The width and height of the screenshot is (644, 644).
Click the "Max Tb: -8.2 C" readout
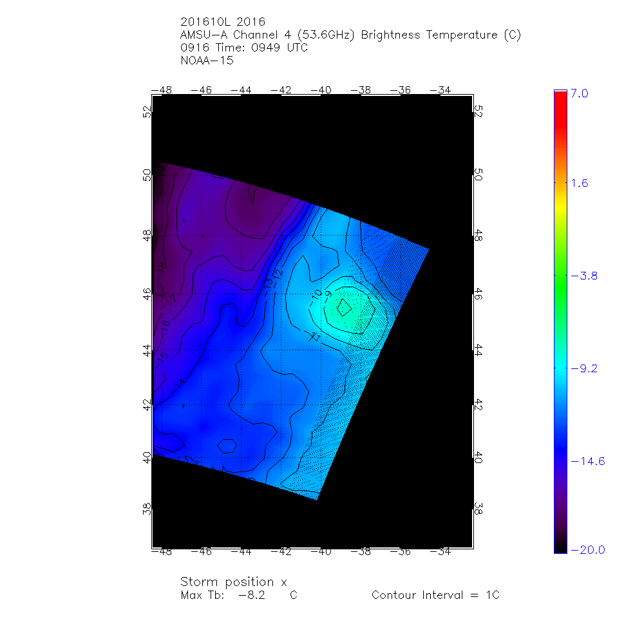[238, 596]
